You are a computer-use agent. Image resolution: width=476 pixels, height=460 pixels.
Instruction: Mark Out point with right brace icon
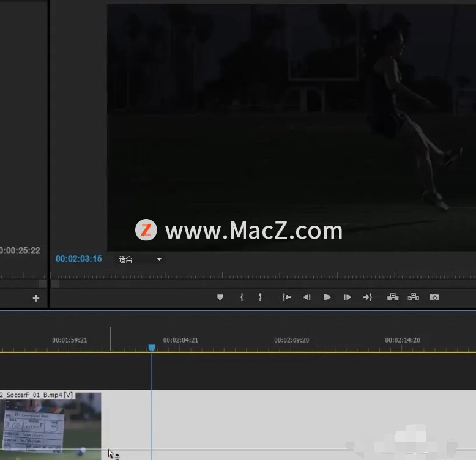pyautogui.click(x=260, y=297)
